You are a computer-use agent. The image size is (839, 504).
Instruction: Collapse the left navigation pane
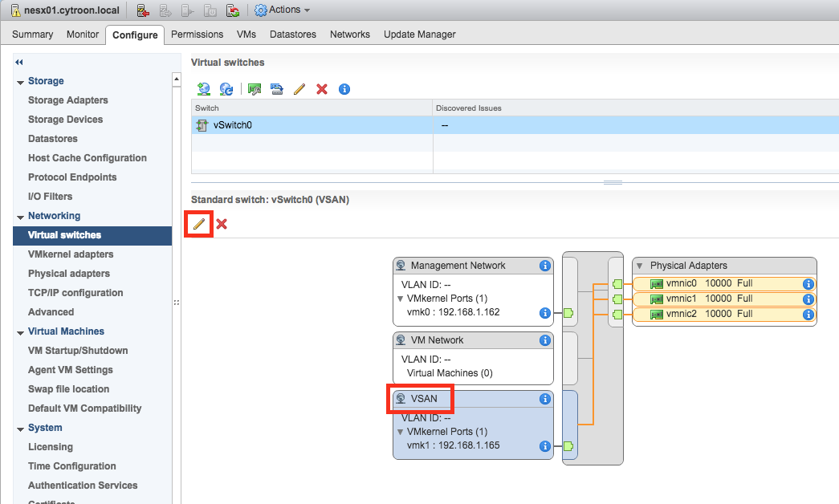[x=19, y=62]
